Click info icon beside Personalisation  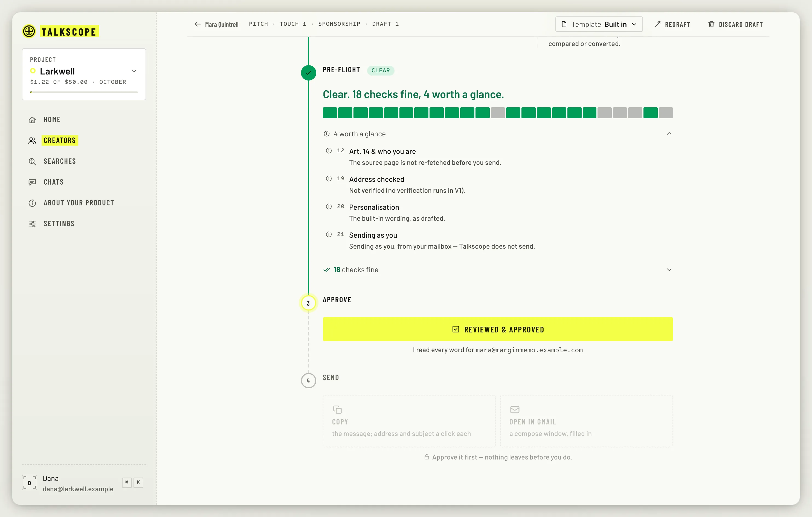[x=329, y=206]
